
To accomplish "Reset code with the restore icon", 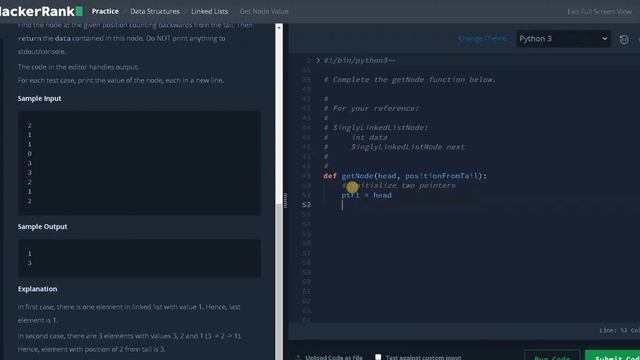I will tap(624, 40).
